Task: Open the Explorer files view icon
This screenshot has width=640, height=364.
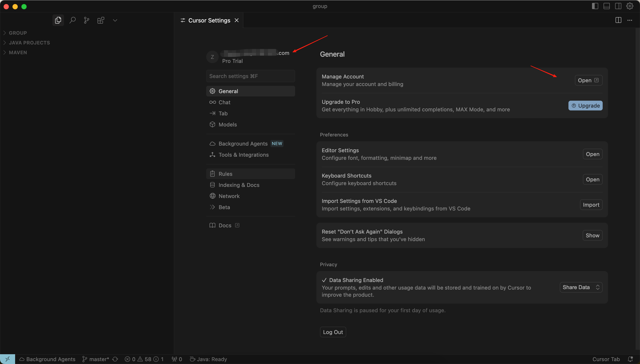Action: (58, 20)
